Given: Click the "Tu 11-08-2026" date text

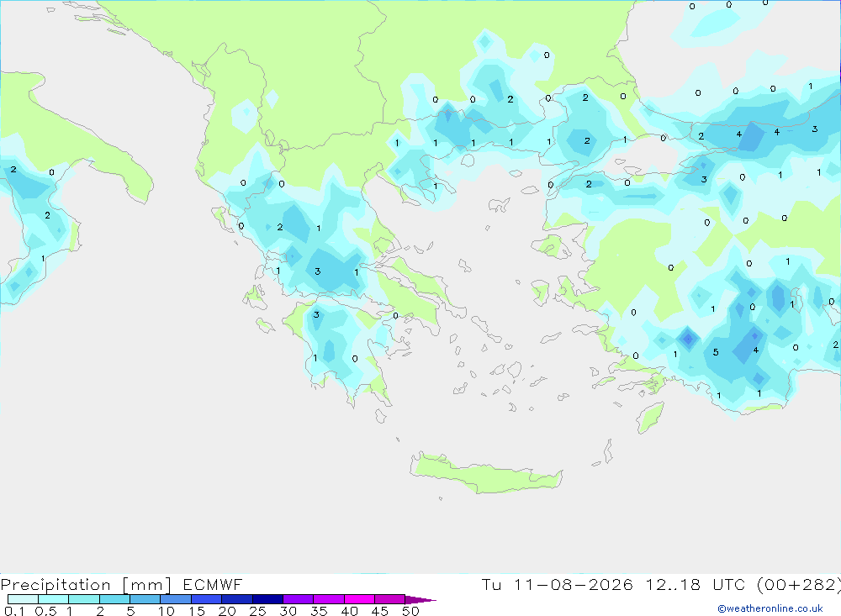Looking at the screenshot, I should click(x=557, y=584).
